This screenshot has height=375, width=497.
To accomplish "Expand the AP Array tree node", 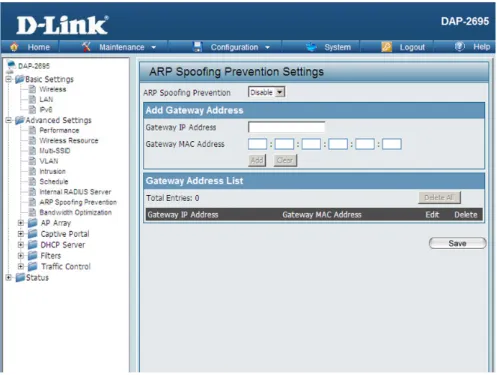I will (21, 223).
